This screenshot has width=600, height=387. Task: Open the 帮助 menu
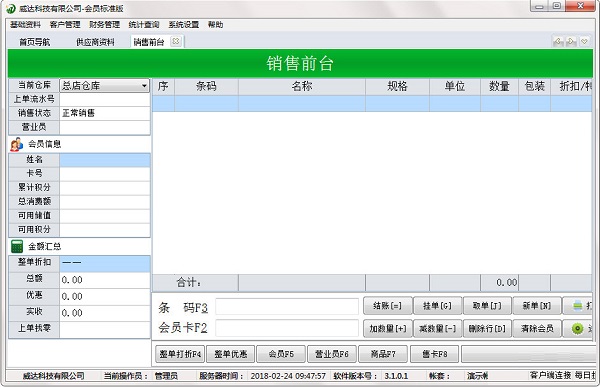(x=215, y=24)
